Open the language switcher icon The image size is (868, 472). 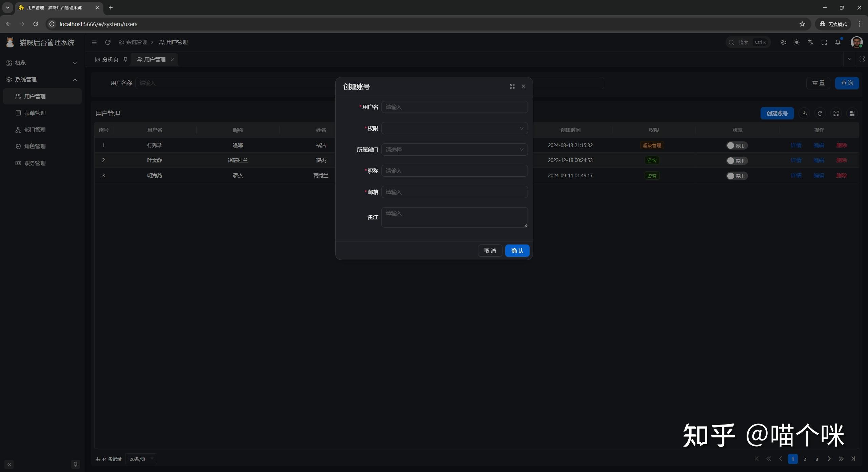pyautogui.click(x=810, y=42)
